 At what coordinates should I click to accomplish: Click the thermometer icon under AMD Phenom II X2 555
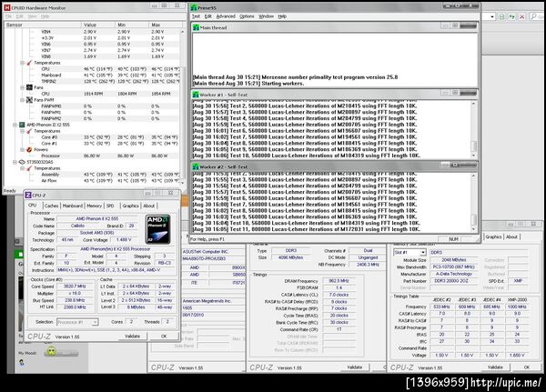point(30,131)
